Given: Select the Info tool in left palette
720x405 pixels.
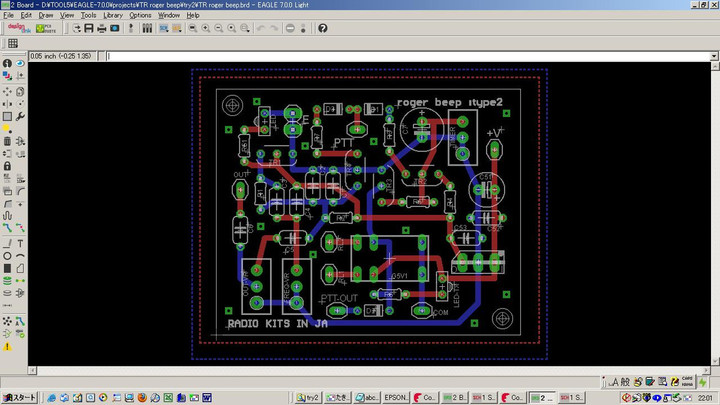Looking at the screenshot, I should (6, 63).
